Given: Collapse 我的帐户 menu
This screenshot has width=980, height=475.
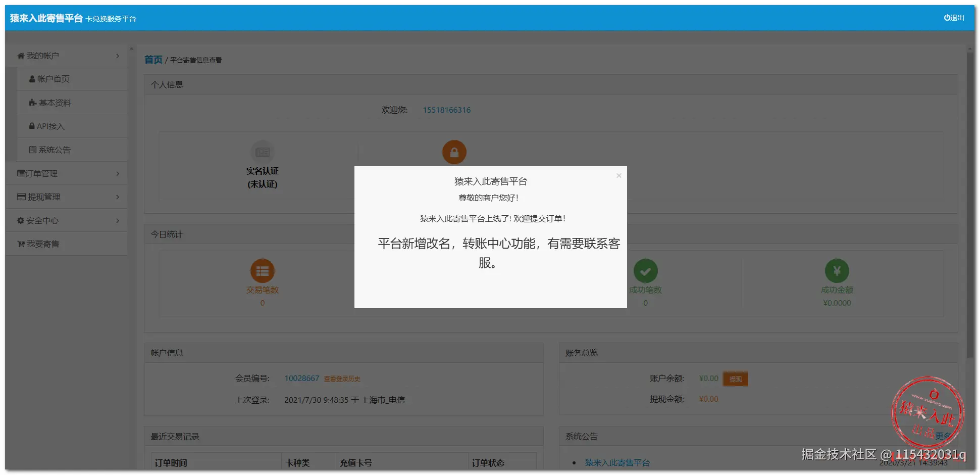Looking at the screenshot, I should [67, 56].
